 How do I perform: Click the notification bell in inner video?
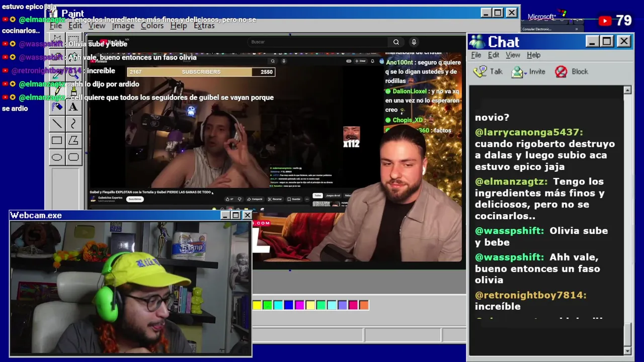tap(372, 61)
